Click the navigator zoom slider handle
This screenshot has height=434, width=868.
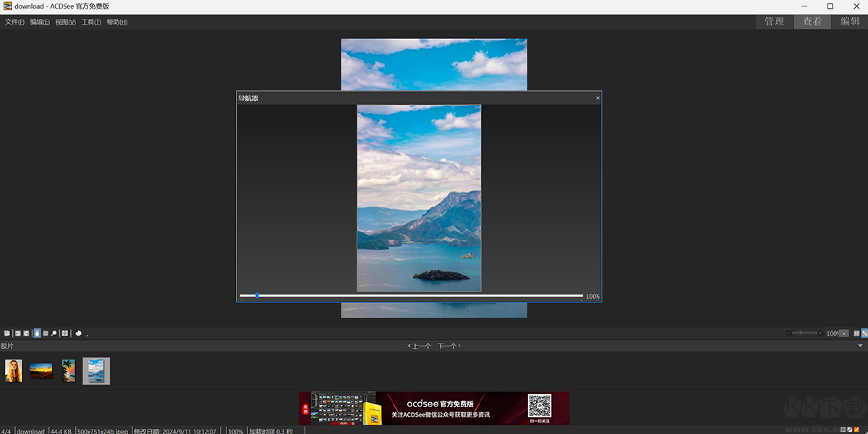[257, 296]
